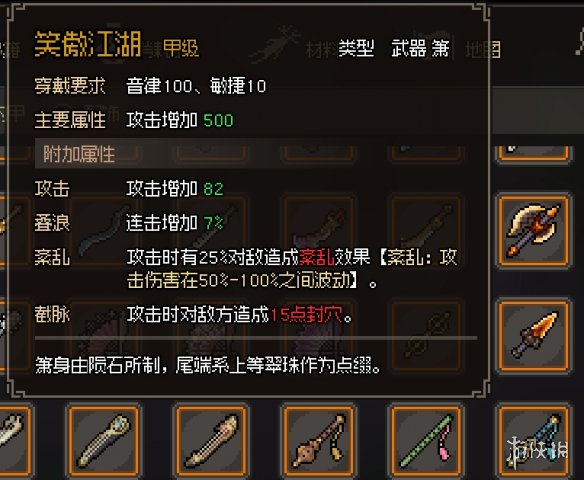584x480 pixels.
Task: Select the dimmed curved blade behind tooltip
Action: [x=103, y=231]
